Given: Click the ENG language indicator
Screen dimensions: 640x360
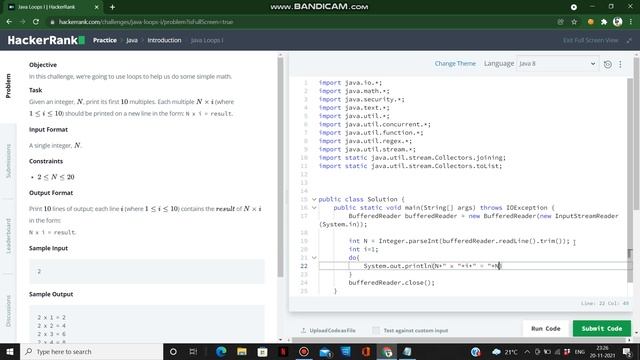Looking at the screenshot, I should click(x=580, y=351).
